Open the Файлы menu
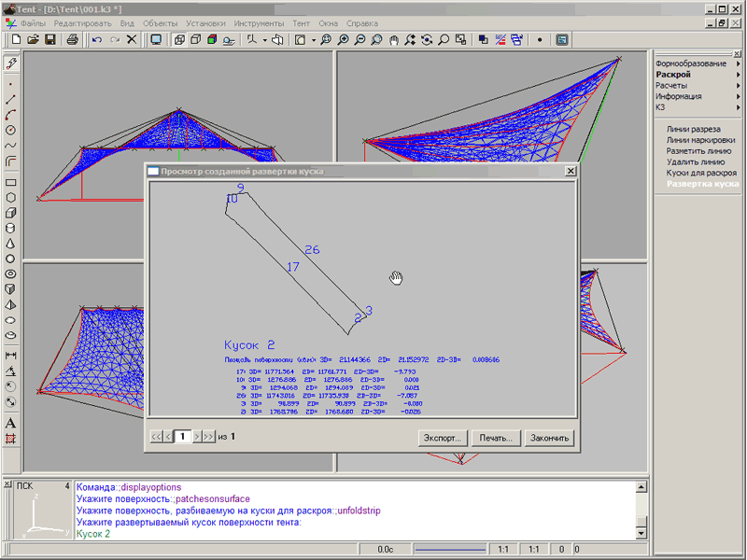The height and width of the screenshot is (560, 747). coord(33,23)
